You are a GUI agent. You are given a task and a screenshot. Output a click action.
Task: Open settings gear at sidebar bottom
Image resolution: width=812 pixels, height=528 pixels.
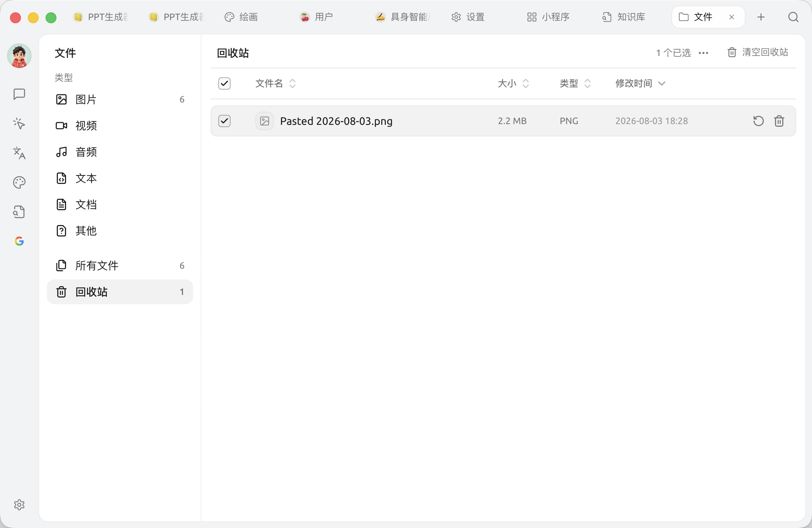(19, 505)
